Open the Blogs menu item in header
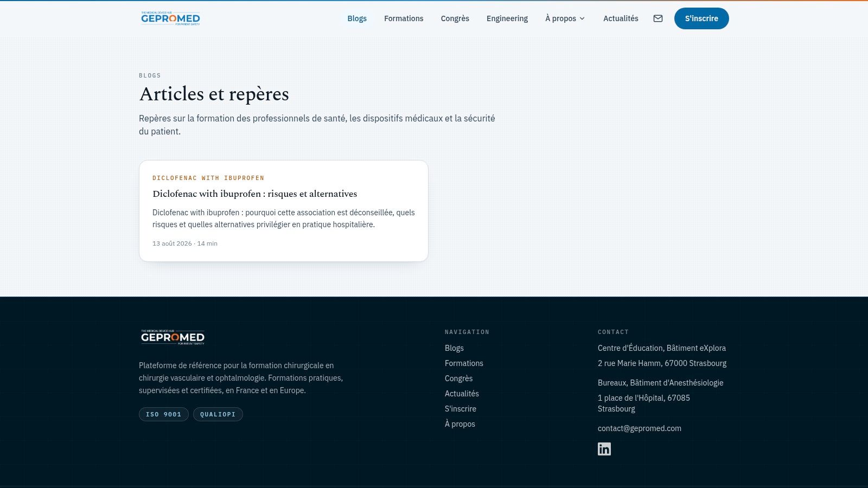 (357, 18)
